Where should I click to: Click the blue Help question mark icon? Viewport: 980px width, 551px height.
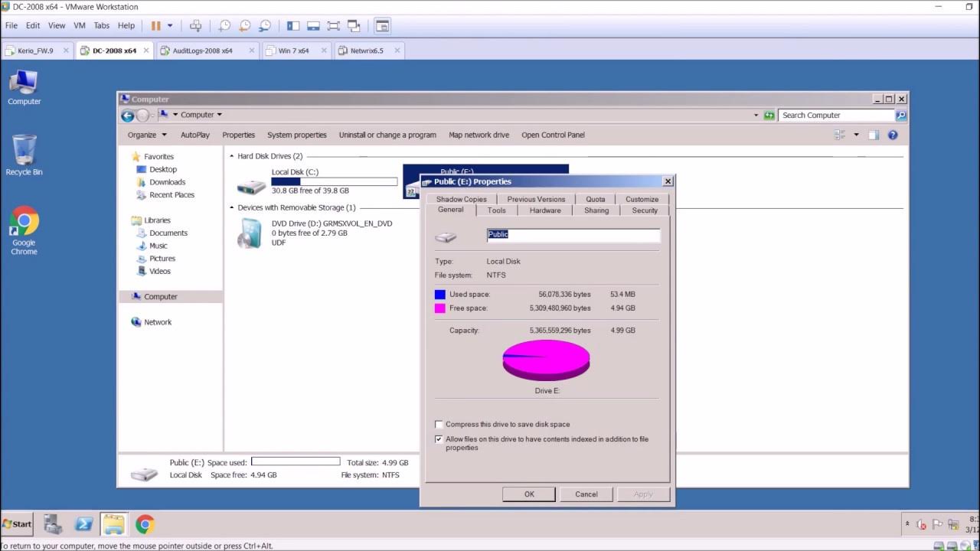click(x=893, y=135)
